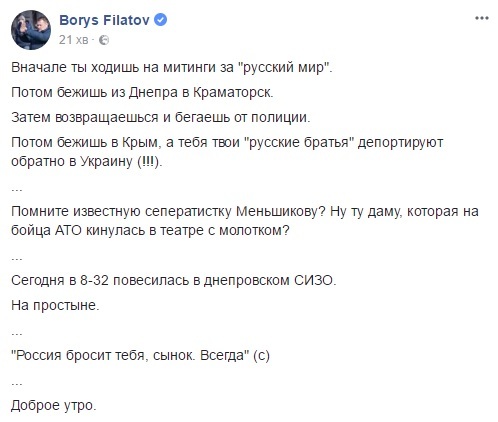
Task: Click the blue verified badge icon
Action: 160,20
